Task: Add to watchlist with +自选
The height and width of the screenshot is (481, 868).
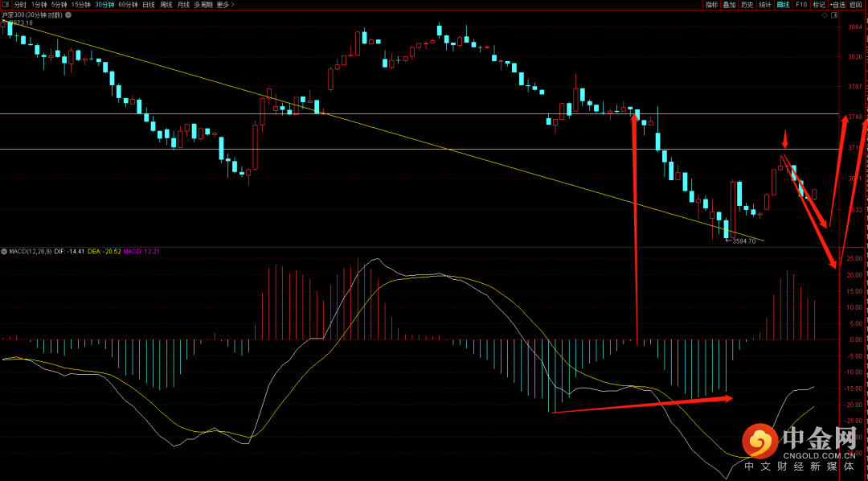Action: tap(837, 5)
